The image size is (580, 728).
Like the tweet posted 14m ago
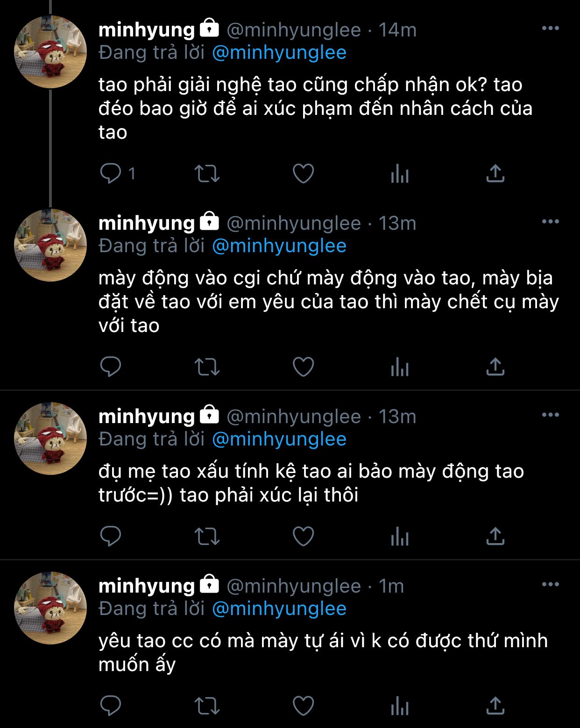click(x=303, y=174)
